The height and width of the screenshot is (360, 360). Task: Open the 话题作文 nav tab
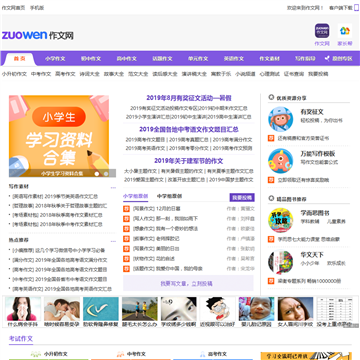point(162,59)
